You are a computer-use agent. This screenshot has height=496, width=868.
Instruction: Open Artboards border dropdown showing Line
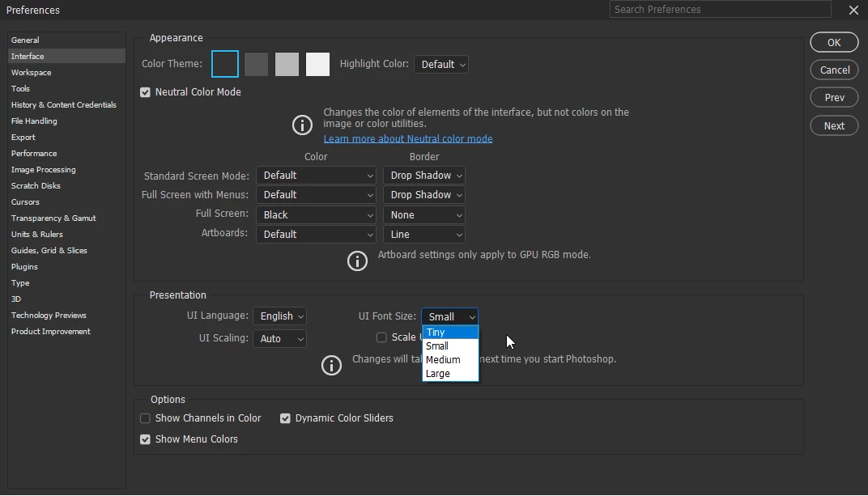[x=424, y=234]
